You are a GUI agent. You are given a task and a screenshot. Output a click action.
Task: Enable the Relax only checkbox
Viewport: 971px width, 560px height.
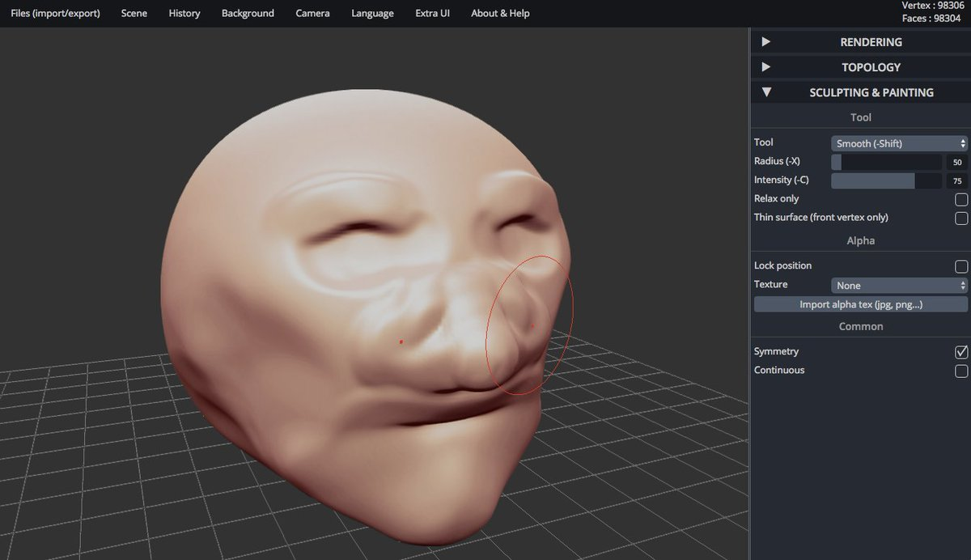(x=961, y=199)
